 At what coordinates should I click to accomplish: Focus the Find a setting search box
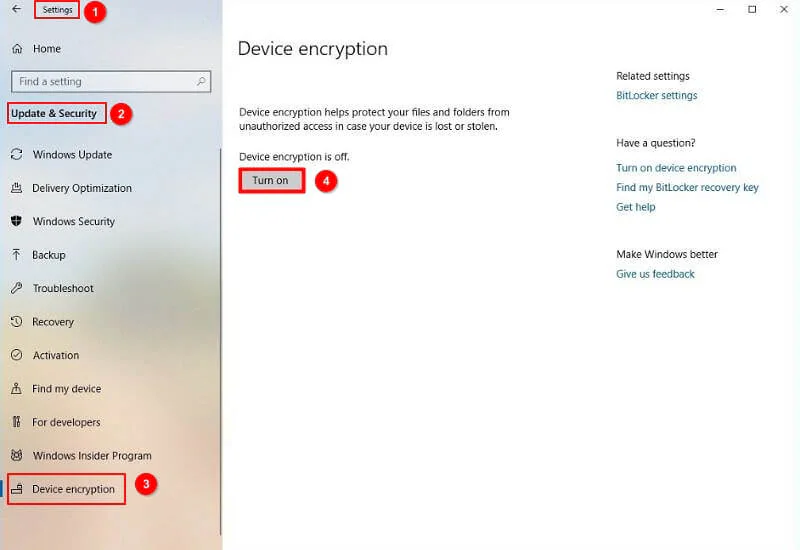tap(100, 82)
